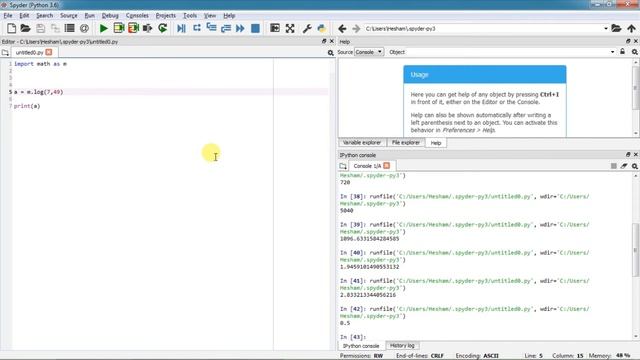Open IPython console options magnifier icon

point(635,166)
